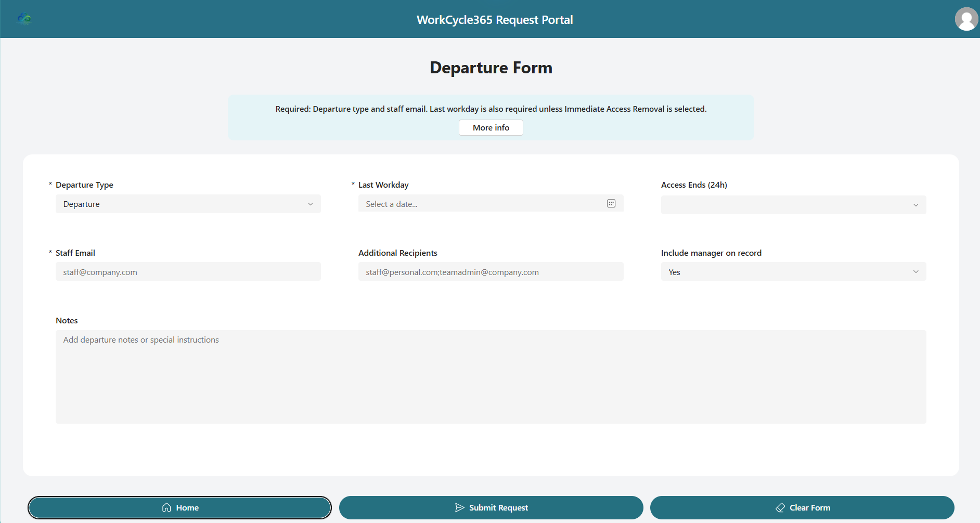
Task: Click the Last Workday date field
Action: tap(491, 204)
